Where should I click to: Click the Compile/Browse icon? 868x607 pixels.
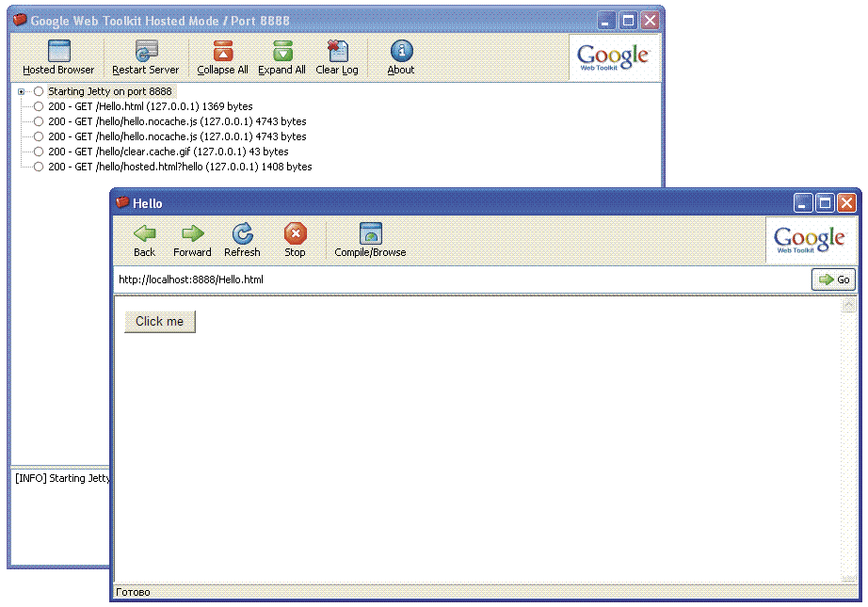tap(370, 233)
